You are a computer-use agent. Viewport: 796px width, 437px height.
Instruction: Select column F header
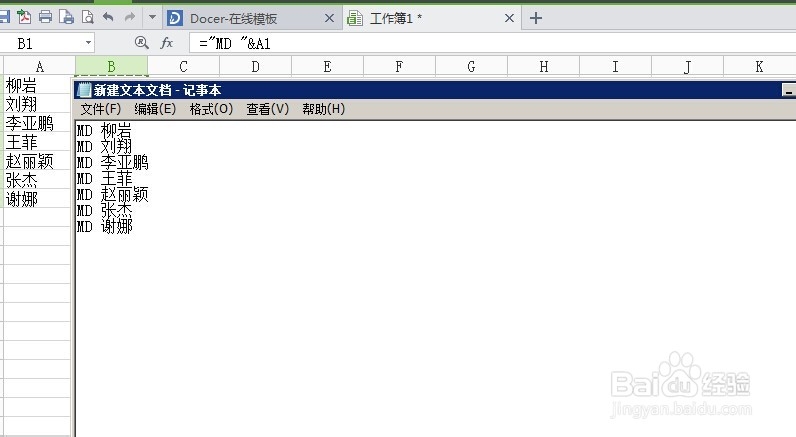pyautogui.click(x=400, y=66)
